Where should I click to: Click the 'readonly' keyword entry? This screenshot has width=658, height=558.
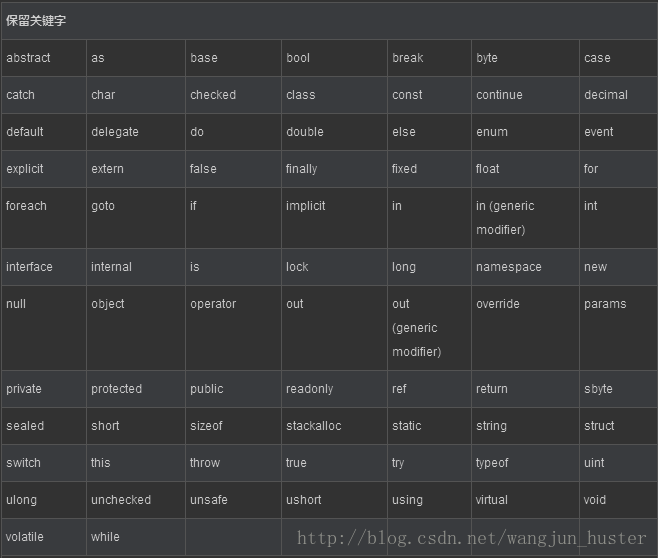pyautogui.click(x=334, y=389)
